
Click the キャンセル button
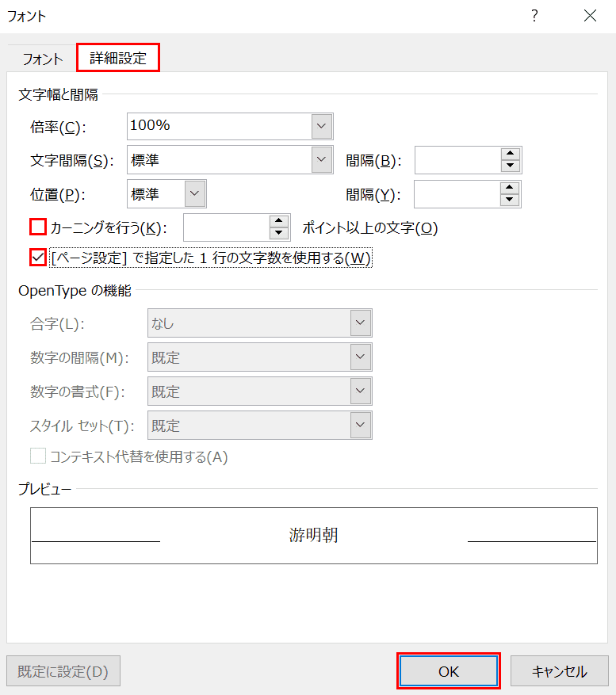(x=559, y=671)
